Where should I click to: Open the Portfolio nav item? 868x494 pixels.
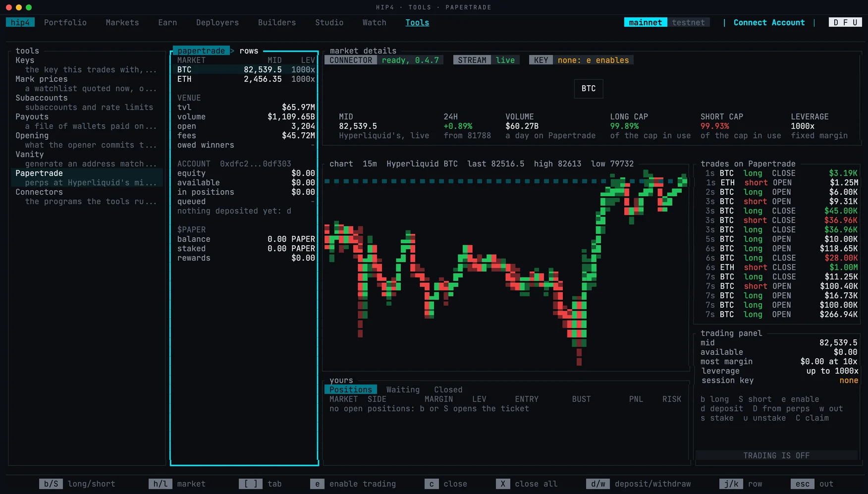pos(65,22)
